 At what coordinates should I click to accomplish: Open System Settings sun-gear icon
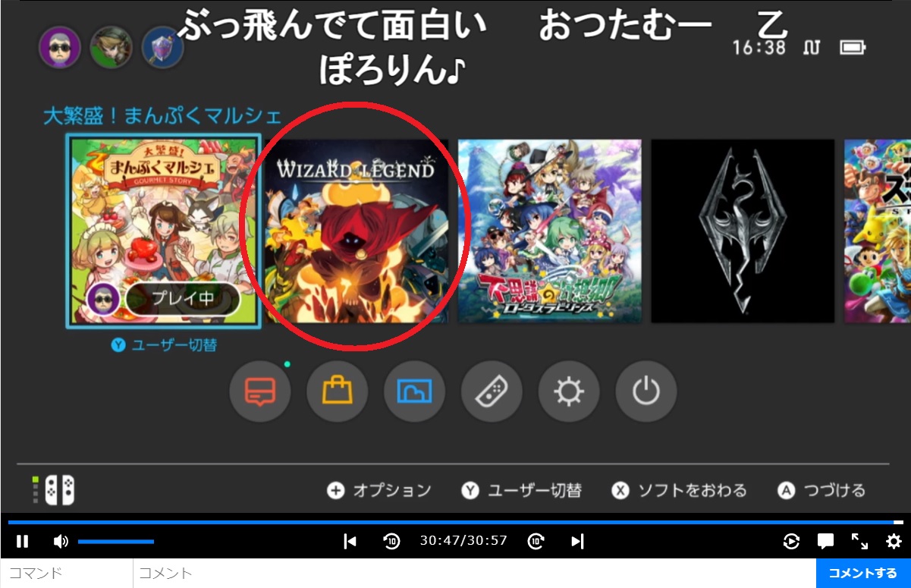click(x=569, y=391)
